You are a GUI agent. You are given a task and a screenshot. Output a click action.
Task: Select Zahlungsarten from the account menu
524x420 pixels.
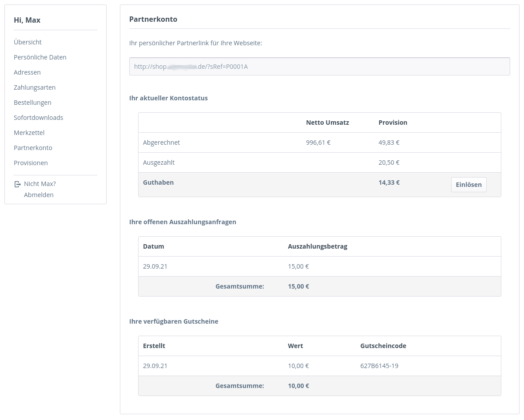35,87
